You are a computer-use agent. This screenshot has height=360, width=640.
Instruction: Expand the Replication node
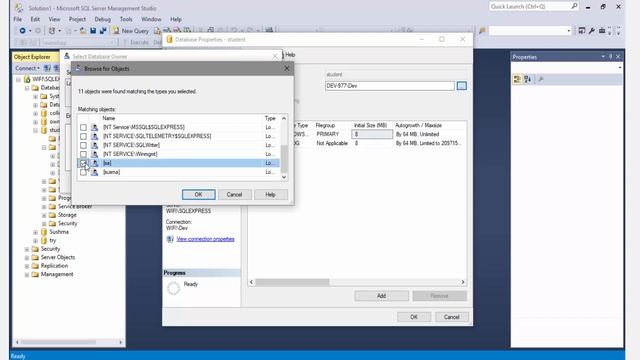(27, 266)
